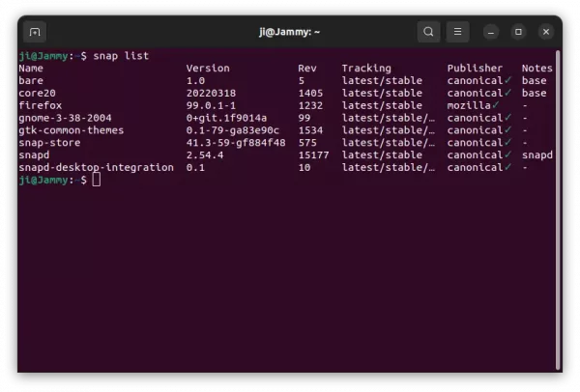Click the snap-store package name
The width and height of the screenshot is (580, 392).
coord(49,143)
